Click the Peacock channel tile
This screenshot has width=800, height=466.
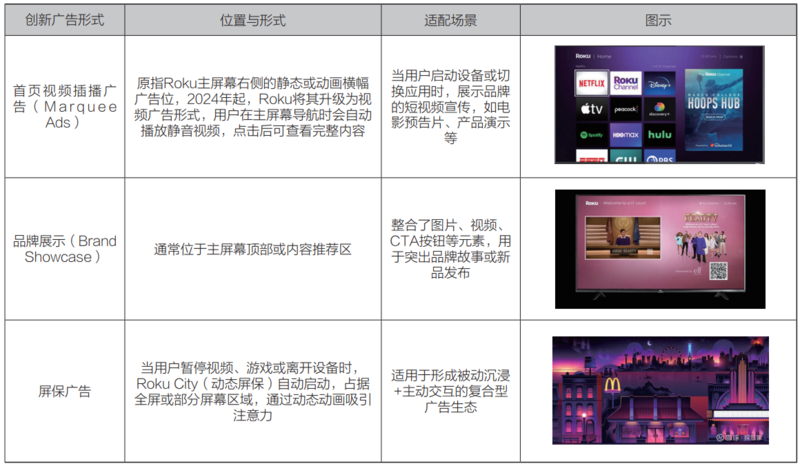(626, 108)
